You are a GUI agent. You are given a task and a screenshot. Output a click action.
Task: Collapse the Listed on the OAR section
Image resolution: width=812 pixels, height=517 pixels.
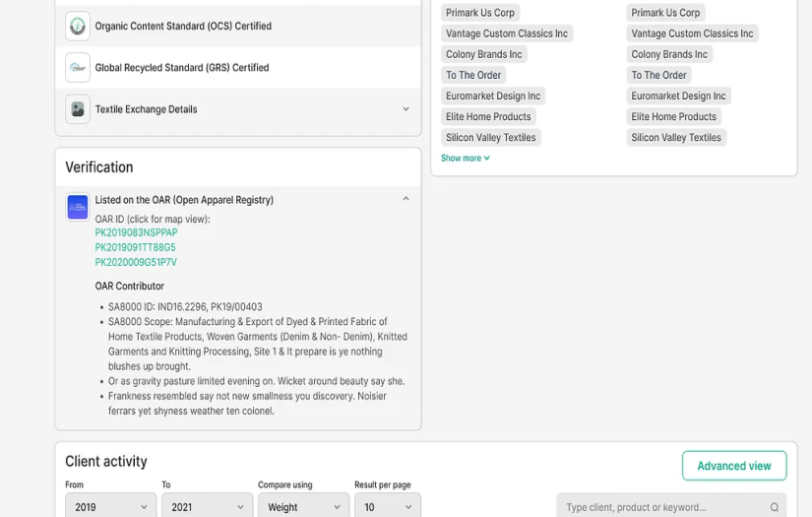click(406, 199)
